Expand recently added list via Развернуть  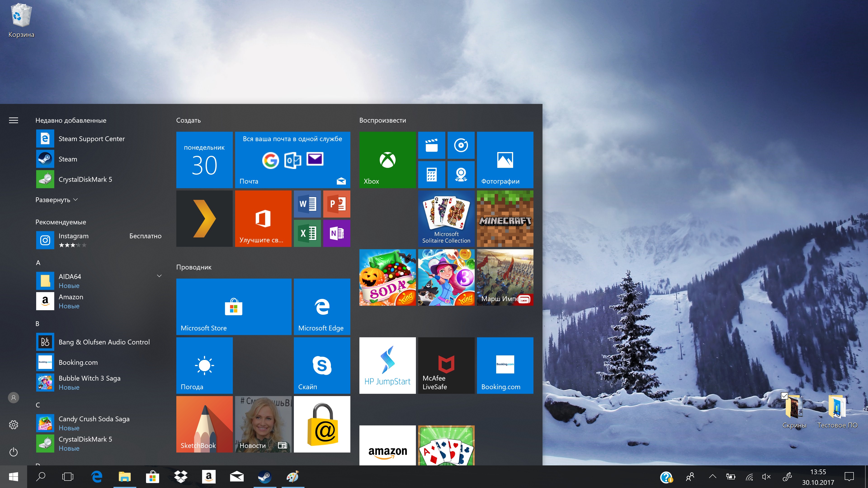[57, 200]
